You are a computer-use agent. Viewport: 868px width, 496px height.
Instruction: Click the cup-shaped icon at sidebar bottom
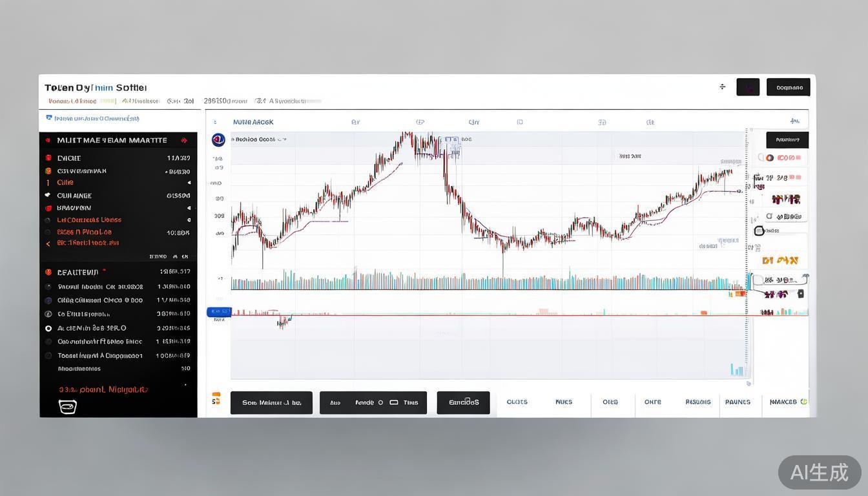(67, 407)
